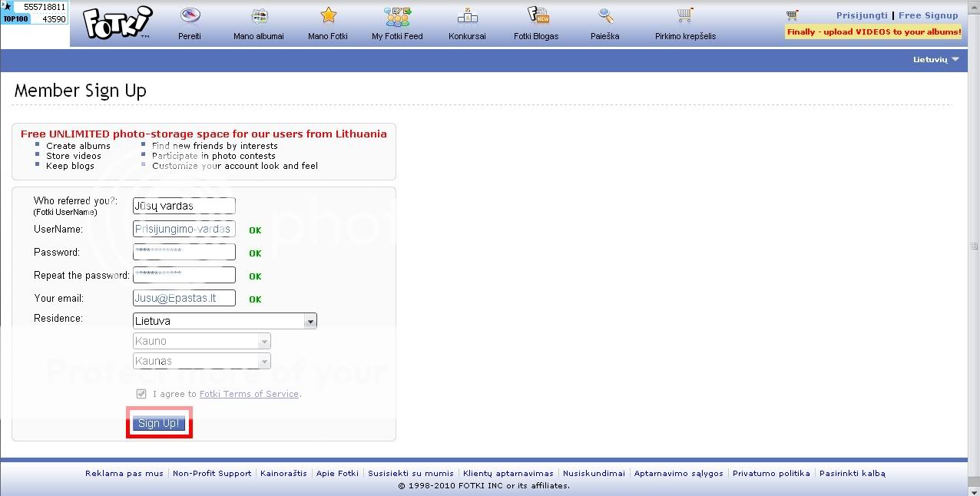Viewport: 980px width, 496px height.
Task: Open the Pirkimo krepšelis cart icon
Action: 685,15
